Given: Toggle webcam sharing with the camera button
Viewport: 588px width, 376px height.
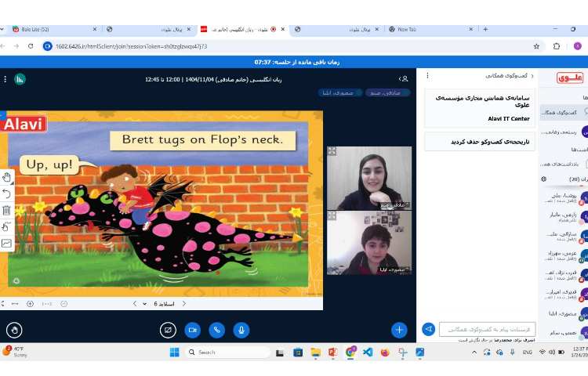Looking at the screenshot, I should pyautogui.click(x=192, y=330).
